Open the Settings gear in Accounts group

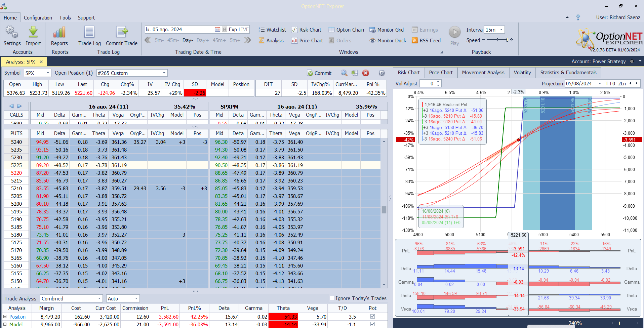pos(12,32)
